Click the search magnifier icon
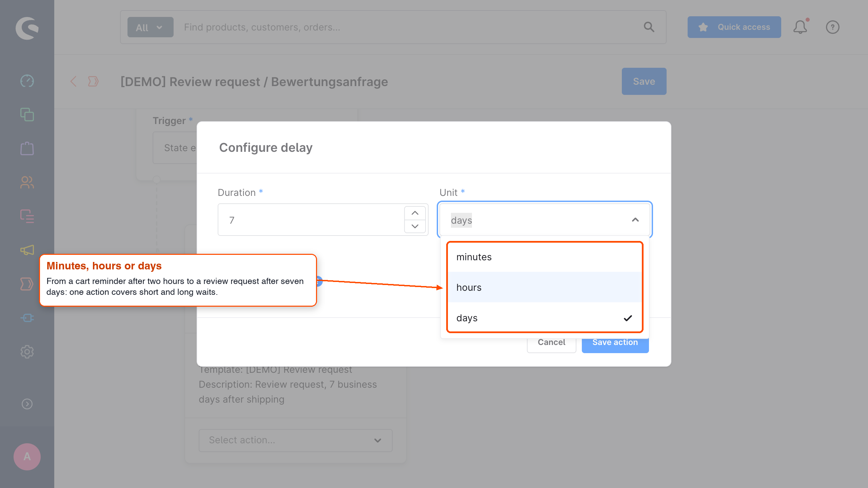868x488 pixels. [x=649, y=27]
